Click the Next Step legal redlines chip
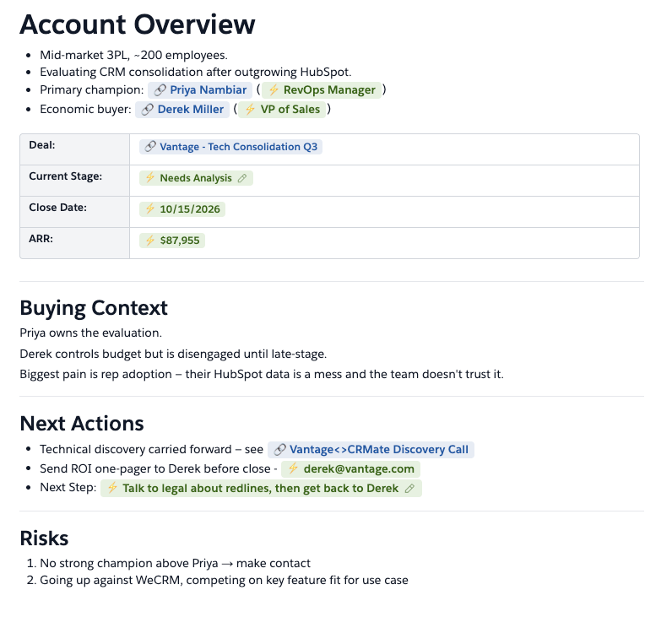This screenshot has height=617, width=672. point(260,489)
